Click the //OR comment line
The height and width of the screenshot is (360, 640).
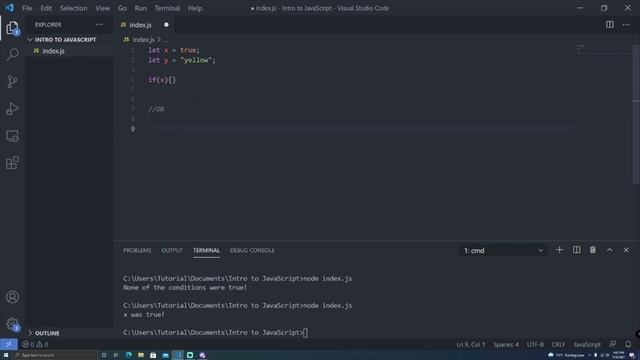(156, 109)
